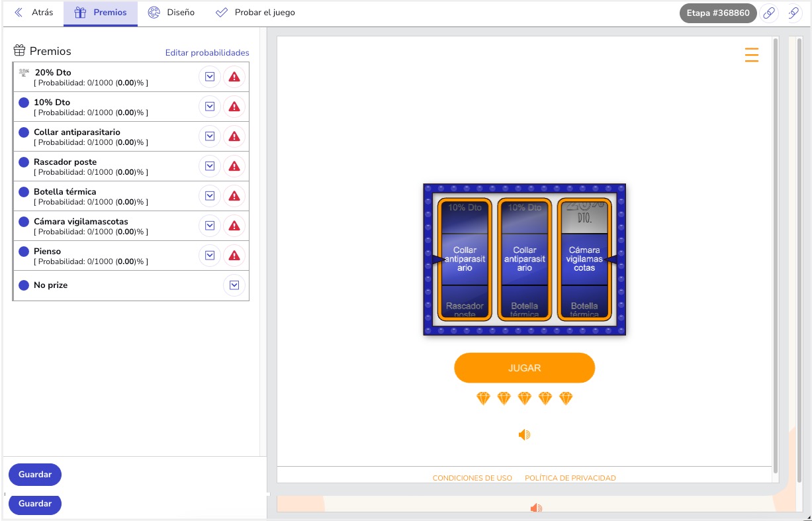Click warning icon for Collar antiparasitario
This screenshot has height=521, width=812.
pyautogui.click(x=234, y=136)
